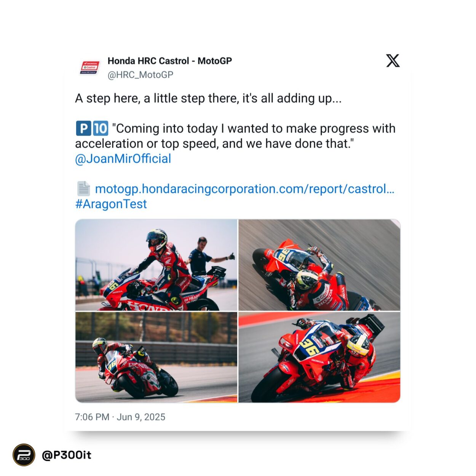
Task: Click the blue 10 emoji icon
Action: click(101, 128)
